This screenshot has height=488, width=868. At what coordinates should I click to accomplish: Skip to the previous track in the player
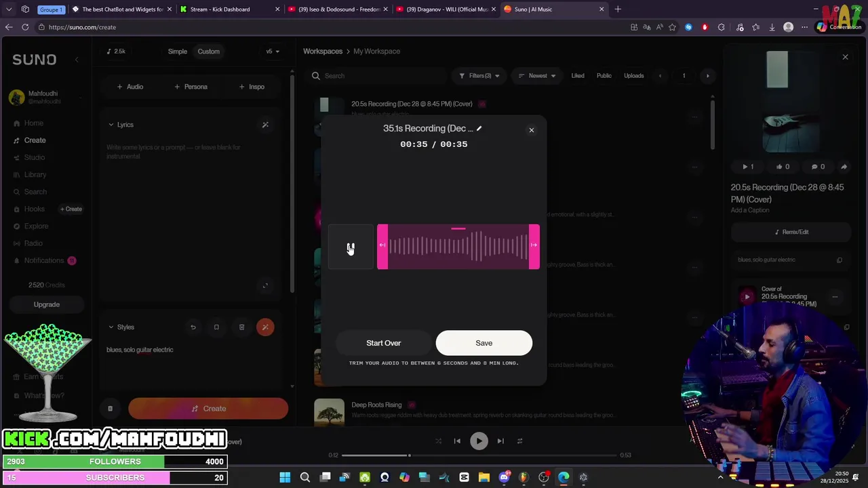tap(457, 441)
